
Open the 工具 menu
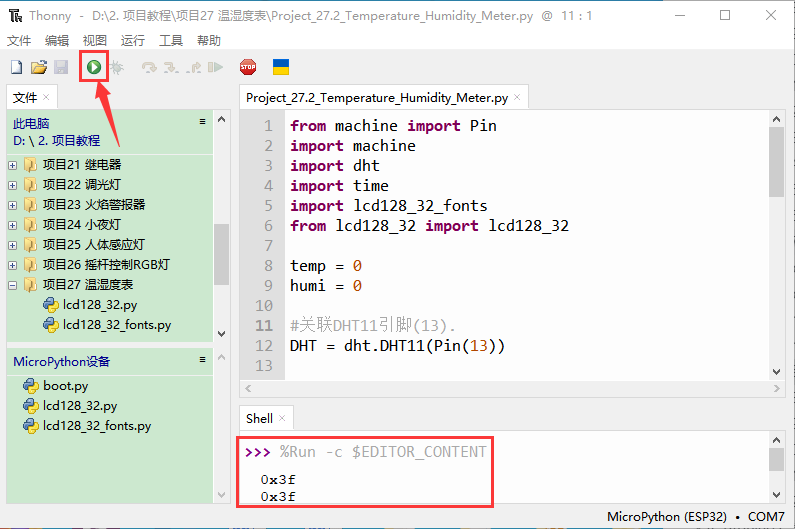(x=171, y=41)
